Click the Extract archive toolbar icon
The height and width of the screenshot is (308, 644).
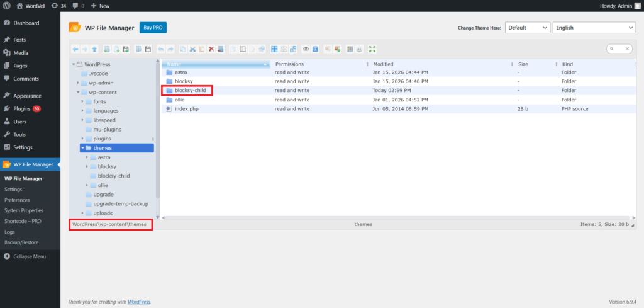[328, 49]
